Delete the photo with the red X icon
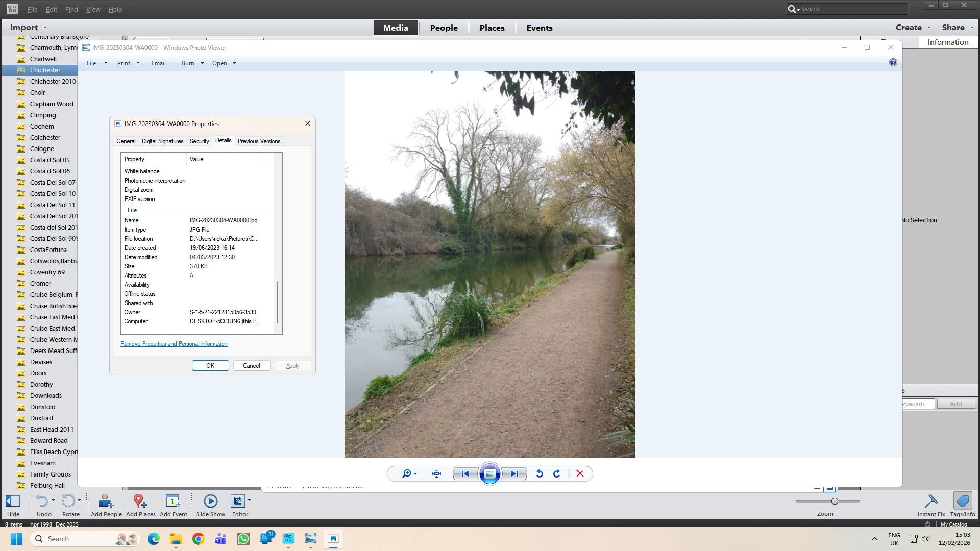Viewport: 980px width, 551px height. coord(580,474)
